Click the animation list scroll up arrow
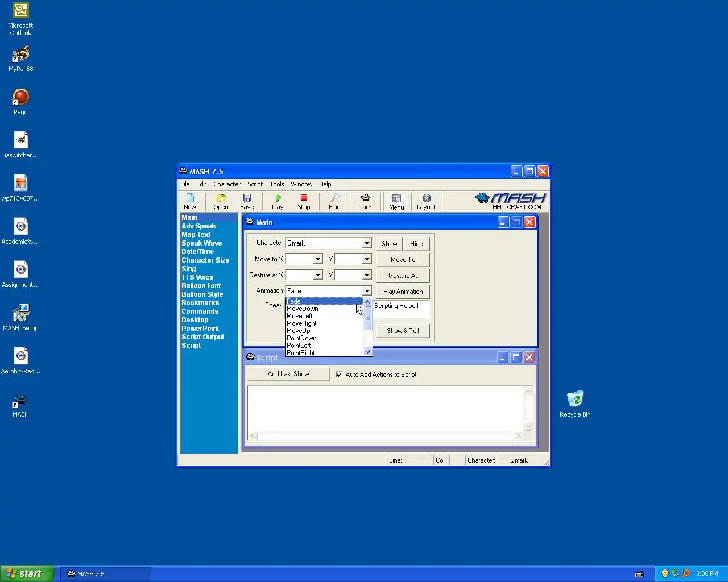Screen dimensions: 728x582 tap(367, 302)
